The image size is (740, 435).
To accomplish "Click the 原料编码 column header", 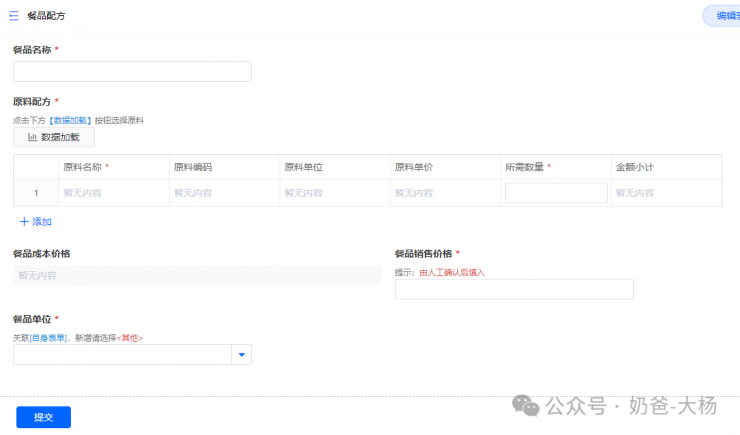I will coord(193,167).
